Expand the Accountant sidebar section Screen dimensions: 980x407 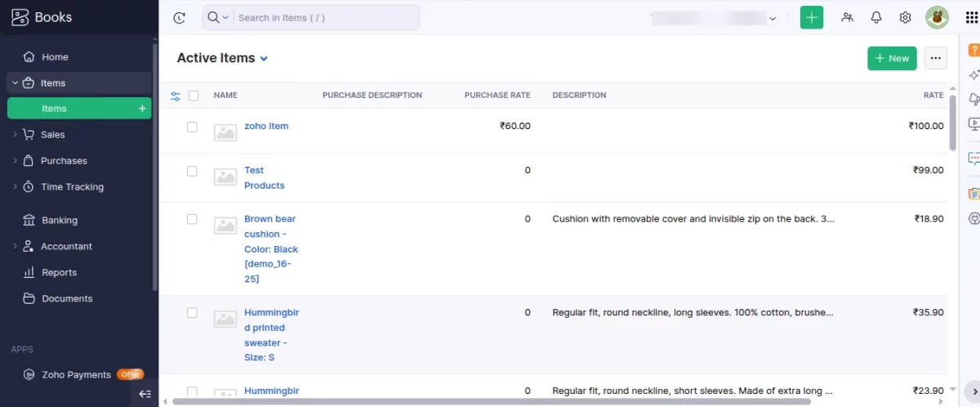[x=15, y=246]
